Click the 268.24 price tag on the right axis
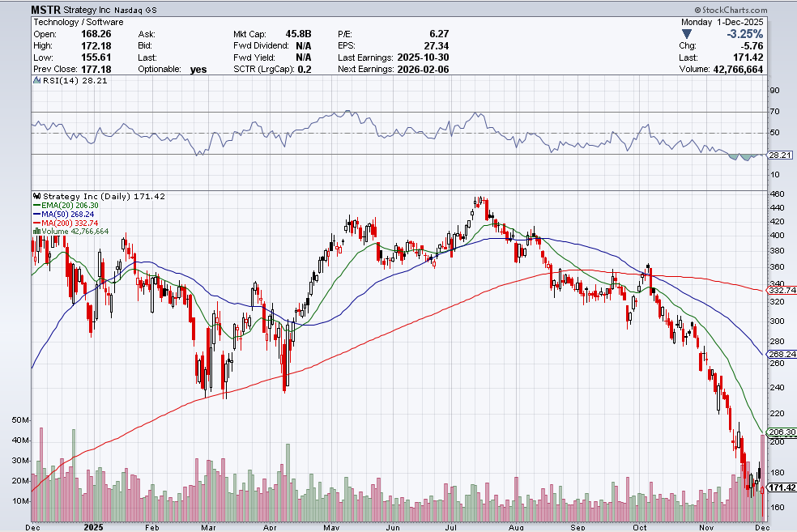Image resolution: width=797 pixels, height=532 pixels. click(782, 354)
